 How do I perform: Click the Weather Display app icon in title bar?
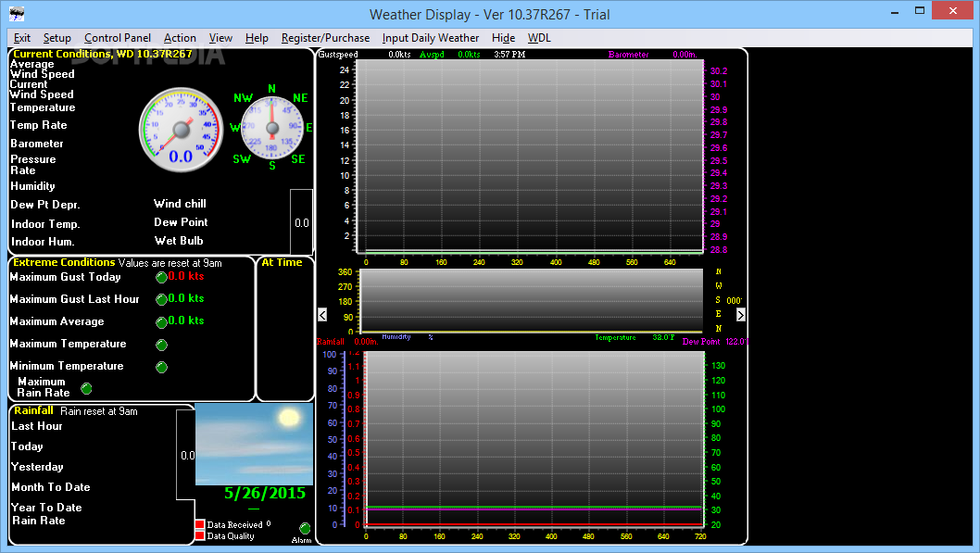pyautogui.click(x=17, y=14)
